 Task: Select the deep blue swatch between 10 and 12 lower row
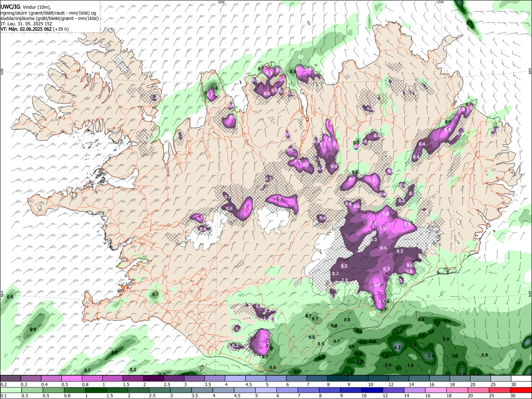371,390
